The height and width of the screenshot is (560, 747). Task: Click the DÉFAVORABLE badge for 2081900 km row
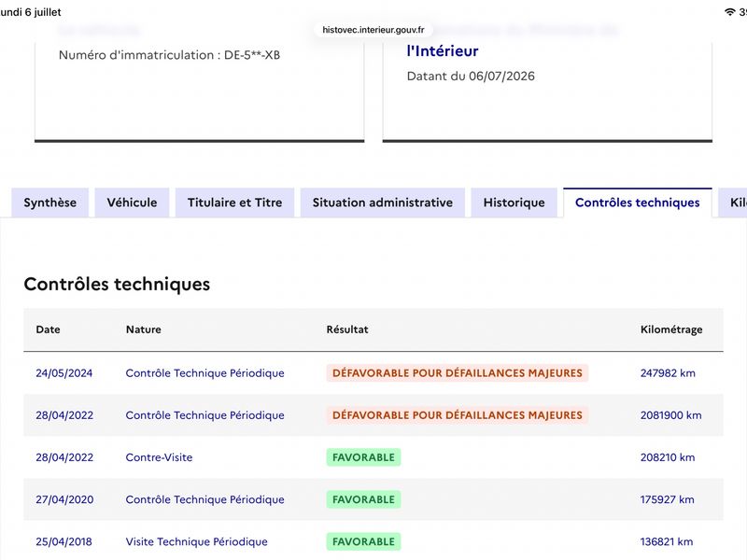click(458, 415)
